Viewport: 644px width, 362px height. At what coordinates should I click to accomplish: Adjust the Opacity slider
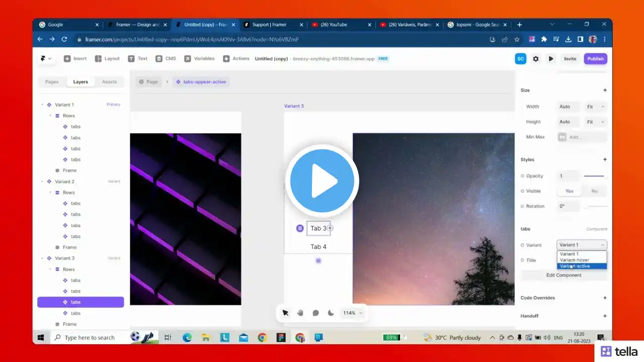594,176
